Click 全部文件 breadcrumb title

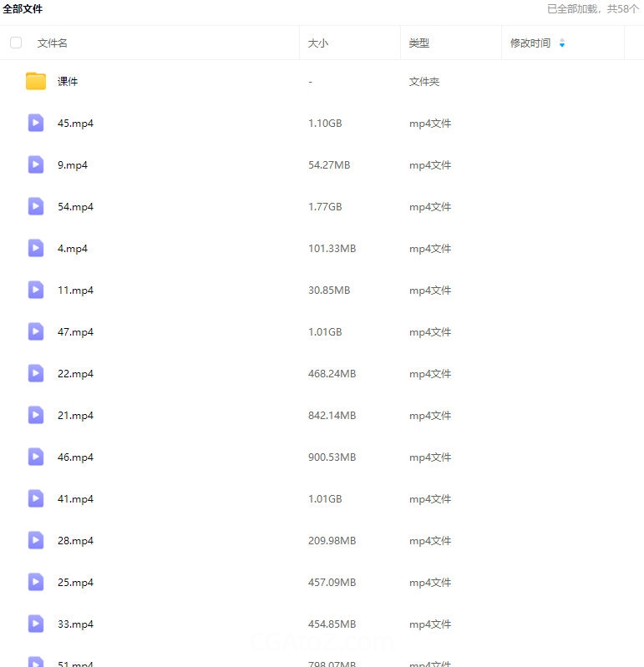click(23, 9)
